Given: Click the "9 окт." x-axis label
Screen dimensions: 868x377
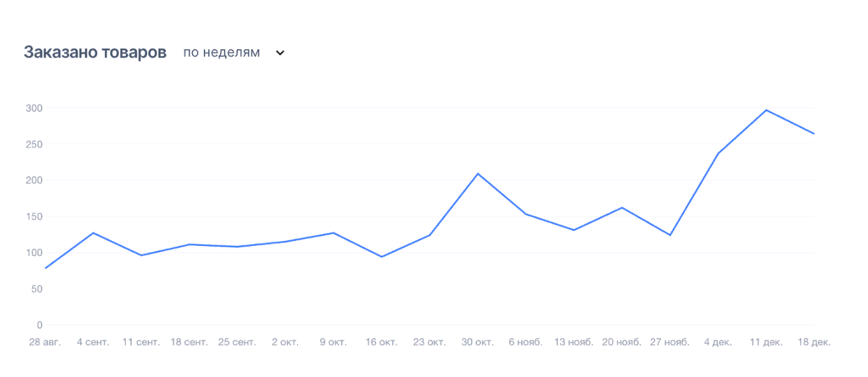Looking at the screenshot, I should (x=333, y=342).
